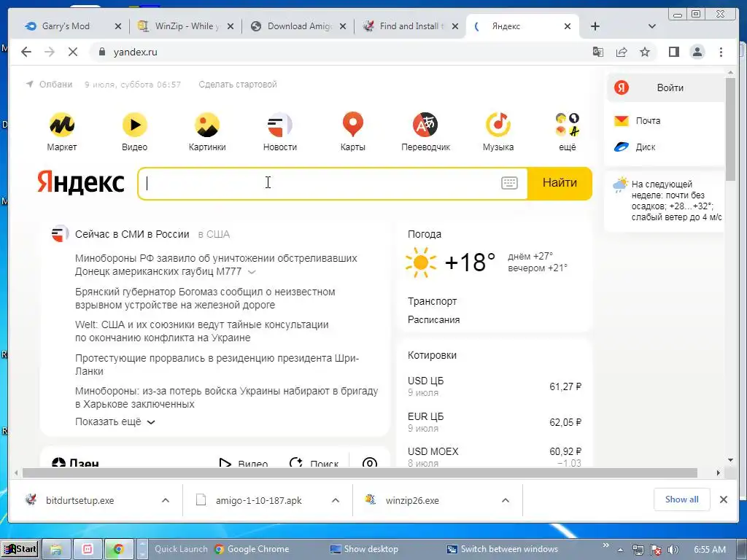The width and height of the screenshot is (747, 560).
Task: Open Почта mail link
Action: [648, 121]
